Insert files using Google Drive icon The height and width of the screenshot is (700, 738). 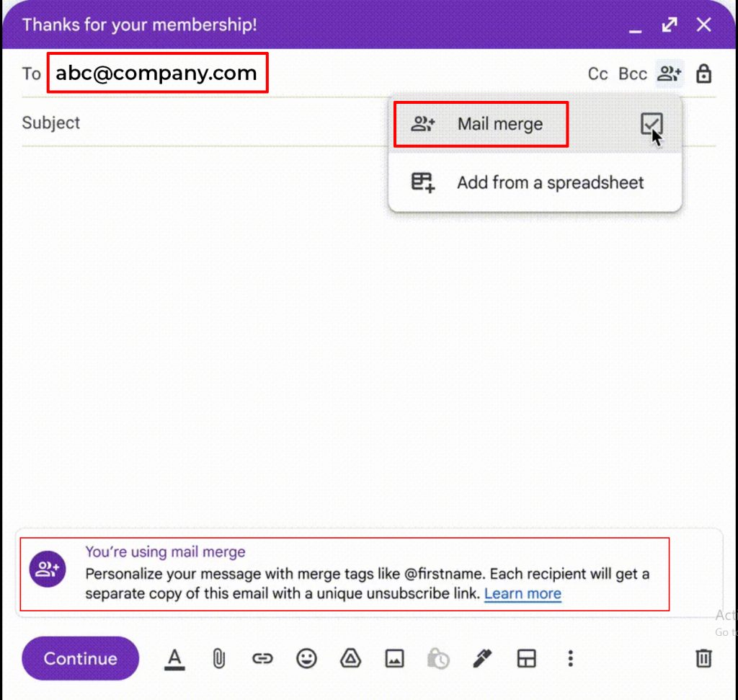pos(350,658)
